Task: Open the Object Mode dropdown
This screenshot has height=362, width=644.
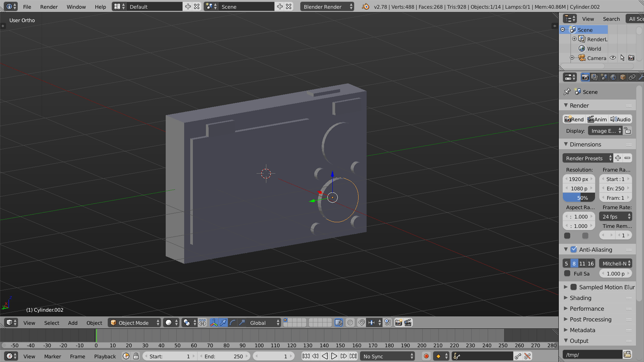Action: (134, 322)
